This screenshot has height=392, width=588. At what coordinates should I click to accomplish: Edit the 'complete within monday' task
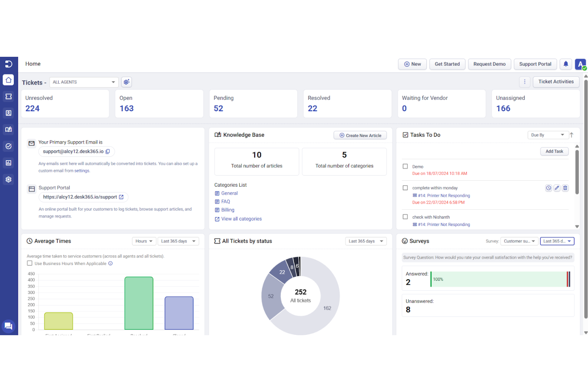pos(557,188)
